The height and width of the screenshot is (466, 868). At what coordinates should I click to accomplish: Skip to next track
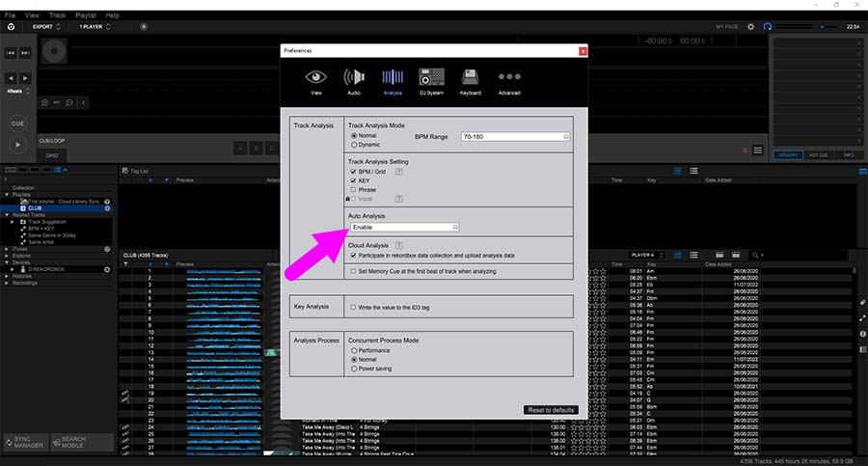pyautogui.click(x=25, y=53)
